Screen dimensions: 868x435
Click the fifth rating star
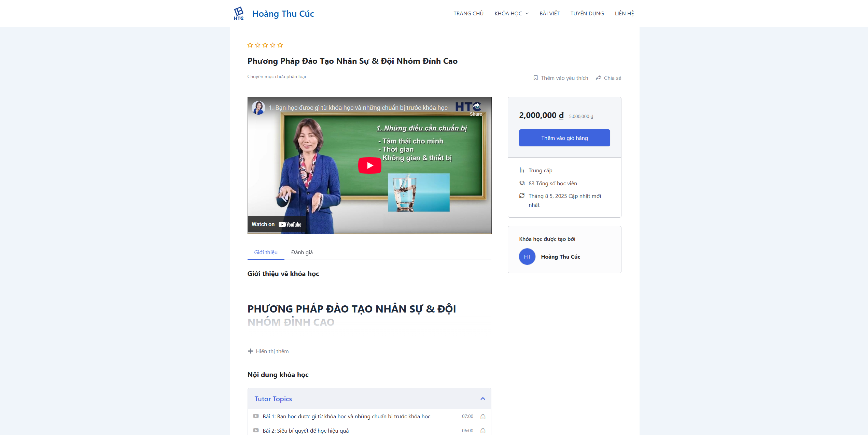pos(280,45)
